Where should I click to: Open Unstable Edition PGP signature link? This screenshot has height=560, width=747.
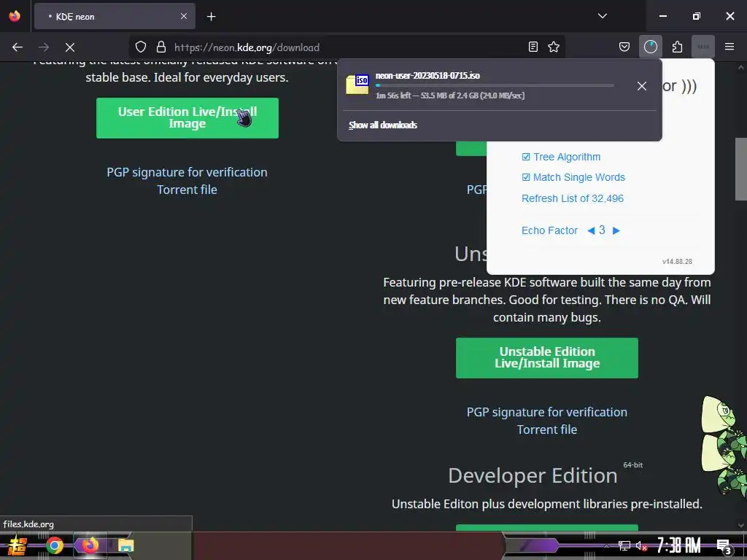[547, 413]
